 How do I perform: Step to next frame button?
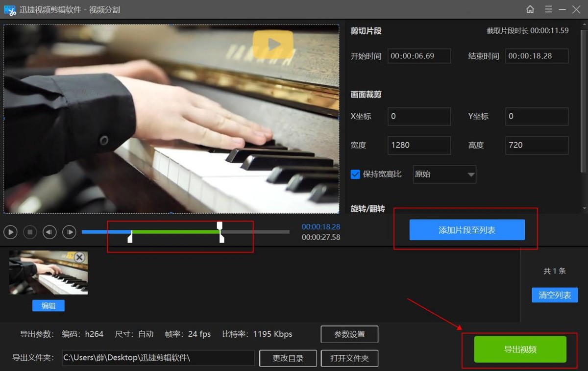tap(69, 232)
